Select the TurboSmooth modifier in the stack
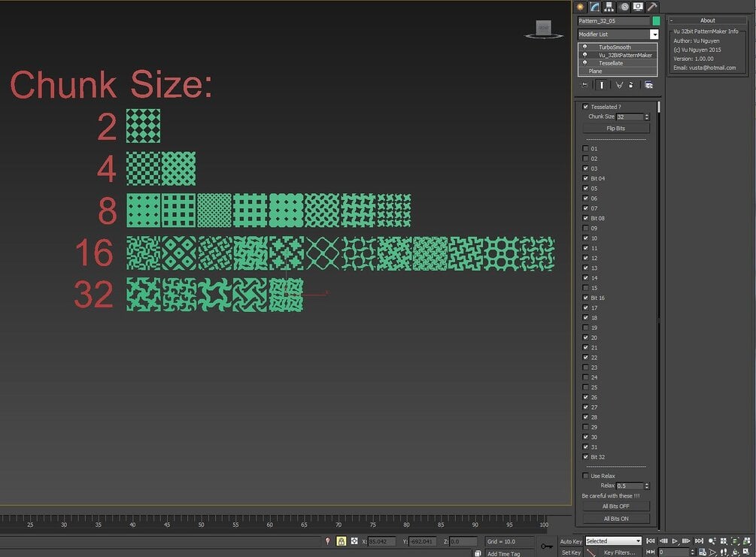756x557 pixels. [x=615, y=47]
